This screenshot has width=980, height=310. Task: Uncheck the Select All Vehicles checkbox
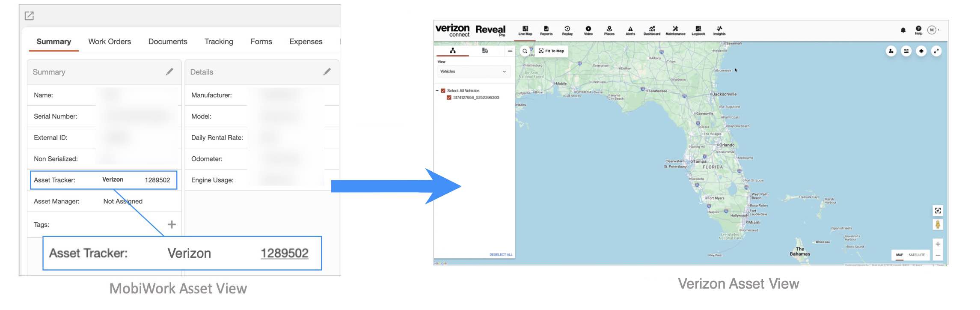[443, 91]
